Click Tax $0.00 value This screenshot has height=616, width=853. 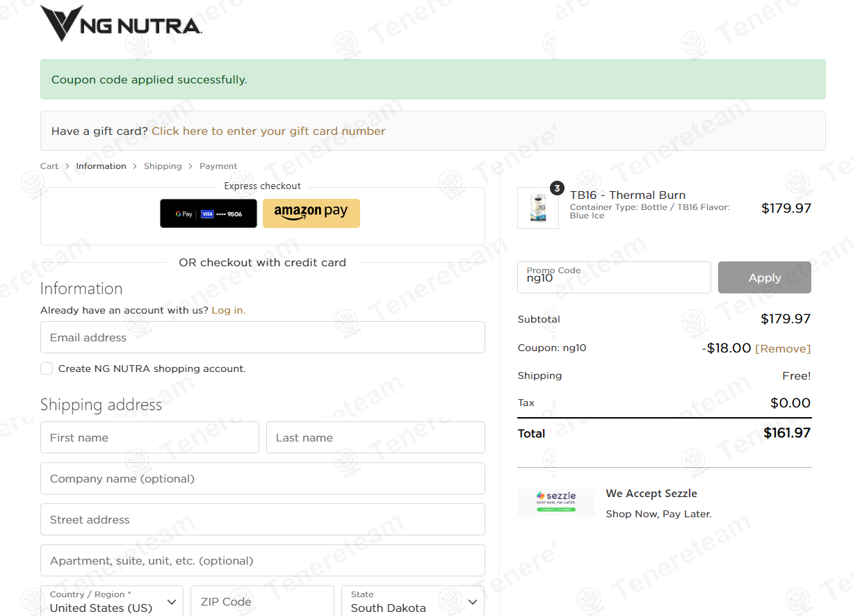pyautogui.click(x=791, y=403)
